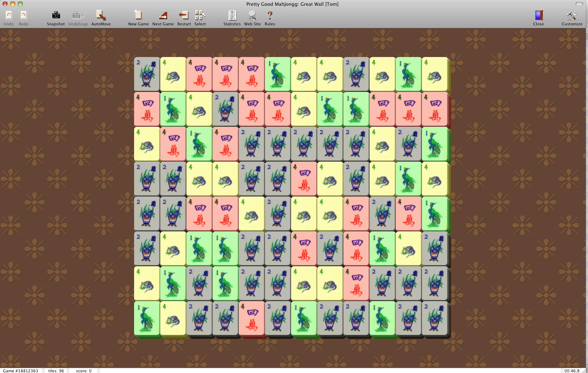Select the peacock tile in the bottom-left corner
Image resolution: width=588 pixels, height=373 pixels.
[147, 318]
